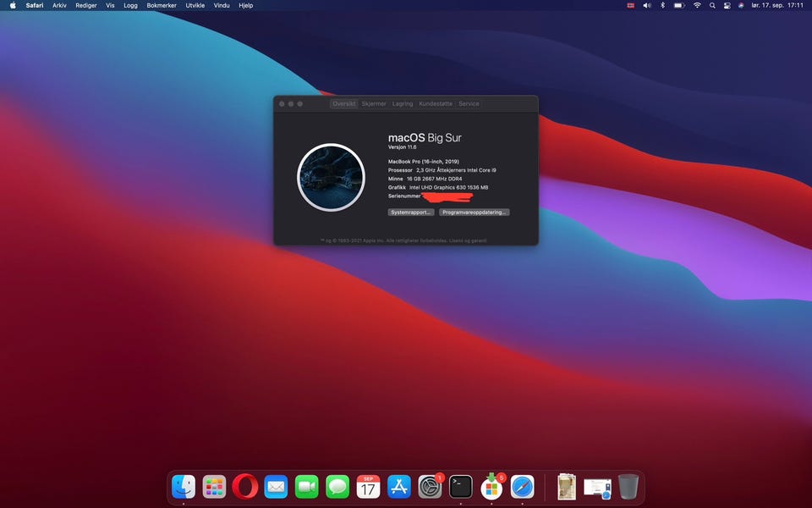Image resolution: width=812 pixels, height=508 pixels.
Task: Open Terminal from the Dock
Action: 461,486
